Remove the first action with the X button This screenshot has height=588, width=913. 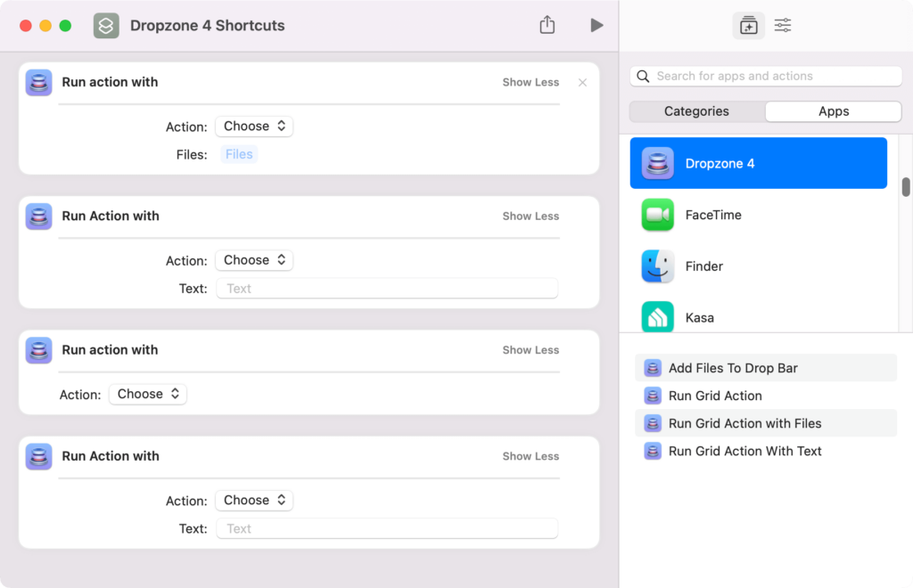(x=582, y=82)
